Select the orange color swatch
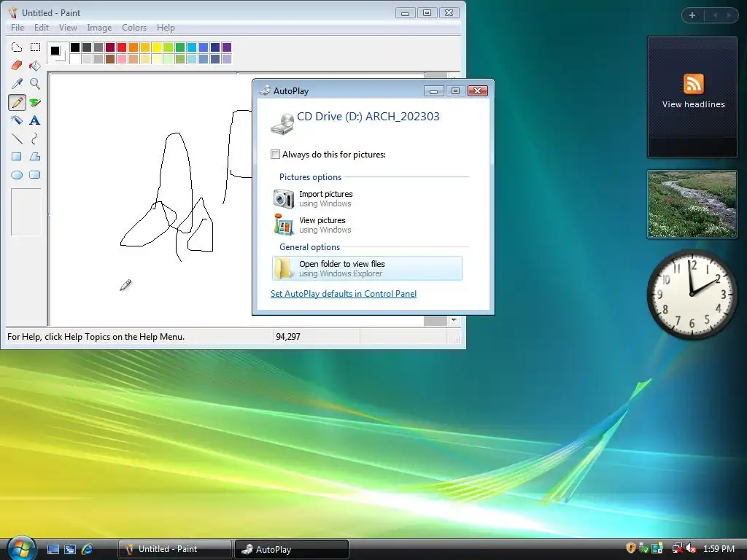747x560 pixels. [133, 47]
